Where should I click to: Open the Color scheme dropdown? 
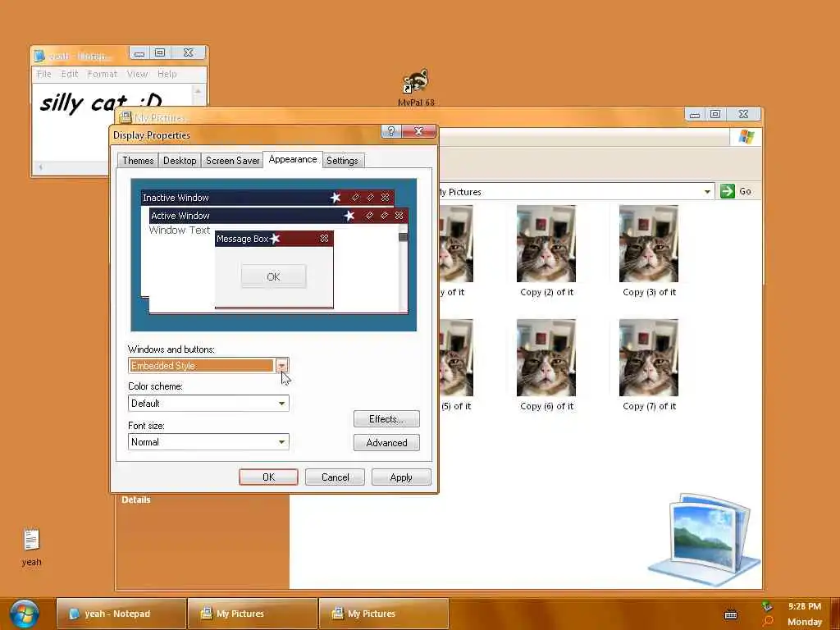(x=208, y=404)
